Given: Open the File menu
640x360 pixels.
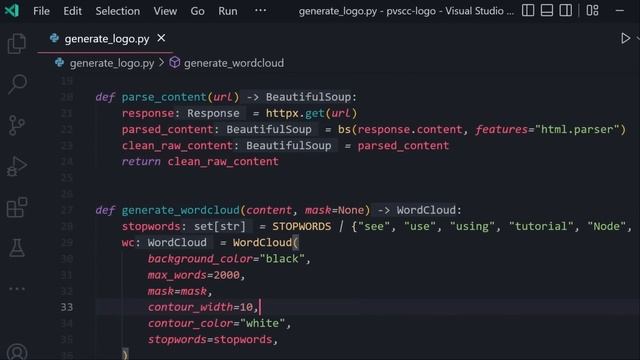Looking at the screenshot, I should coord(41,11).
